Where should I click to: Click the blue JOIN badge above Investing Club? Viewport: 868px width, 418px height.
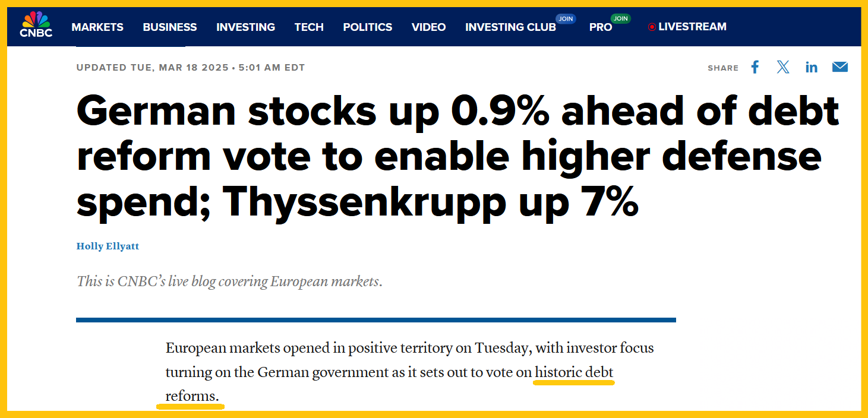click(566, 18)
